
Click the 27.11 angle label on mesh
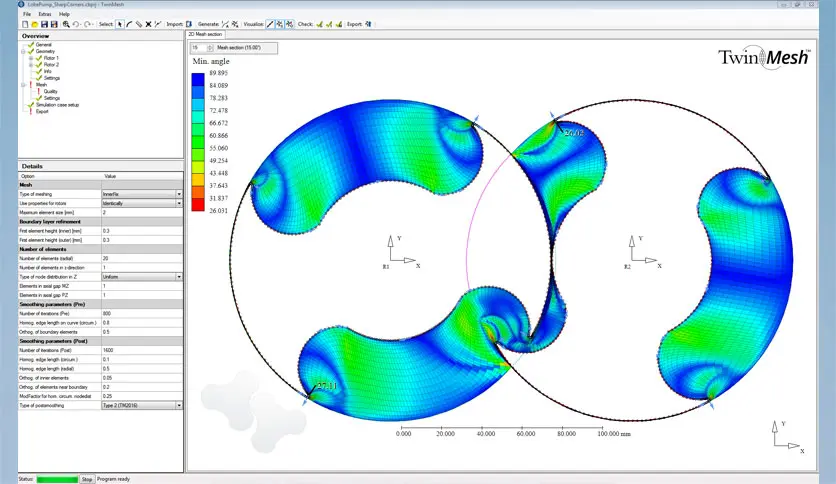327,386
